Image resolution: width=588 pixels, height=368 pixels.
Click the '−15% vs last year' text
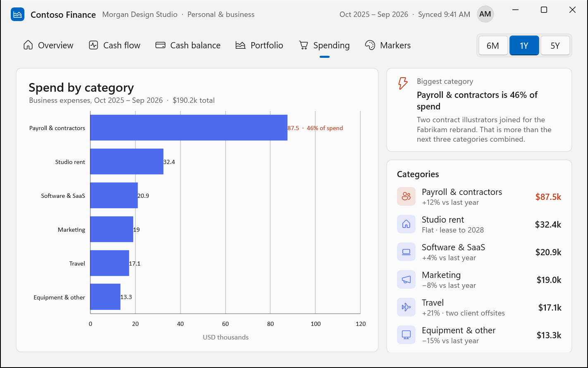coord(450,341)
